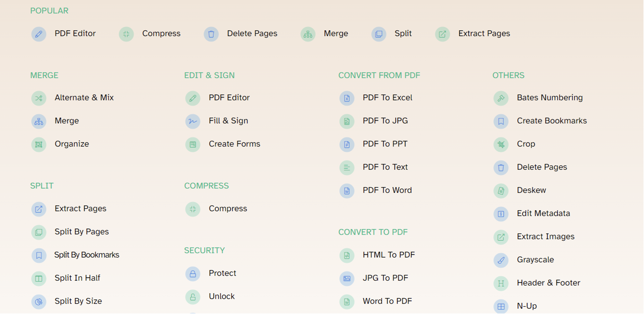Viewport: 644px width, 314px height.
Task: Open the Create Forms tool link
Action: click(x=235, y=144)
